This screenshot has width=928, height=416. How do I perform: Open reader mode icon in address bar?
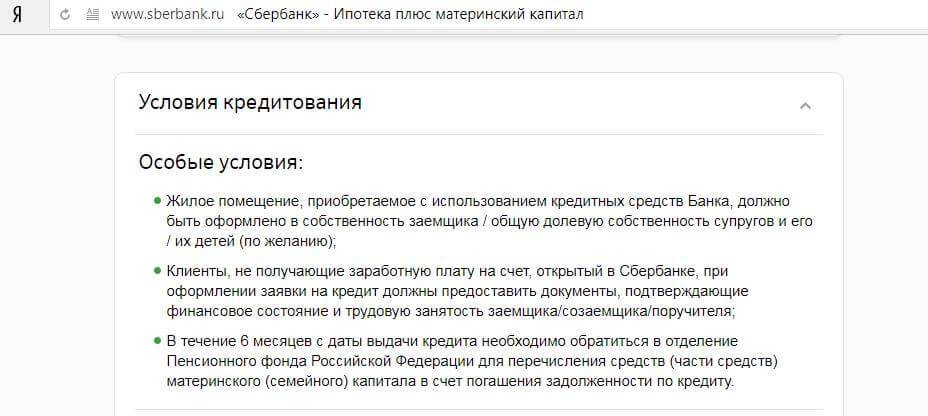pyautogui.click(x=93, y=15)
